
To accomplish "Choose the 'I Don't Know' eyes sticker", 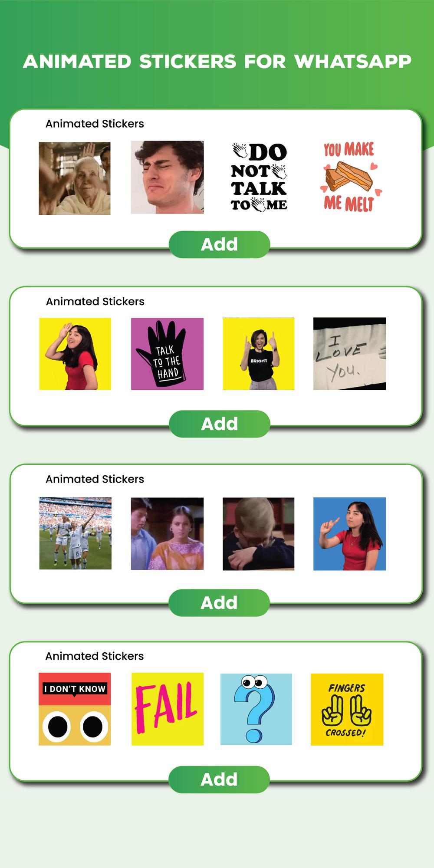I will 75,709.
